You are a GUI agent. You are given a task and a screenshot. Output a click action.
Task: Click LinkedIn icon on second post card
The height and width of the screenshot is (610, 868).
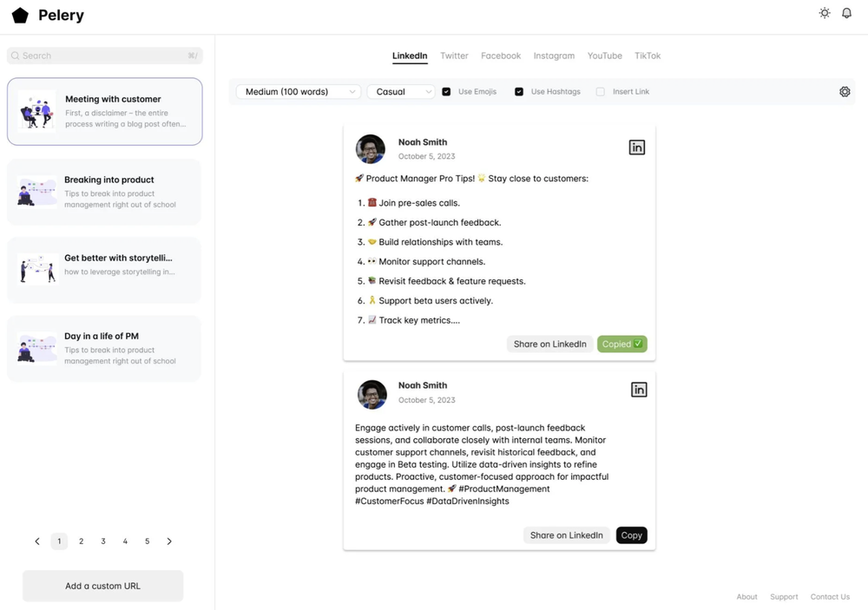[x=639, y=390]
